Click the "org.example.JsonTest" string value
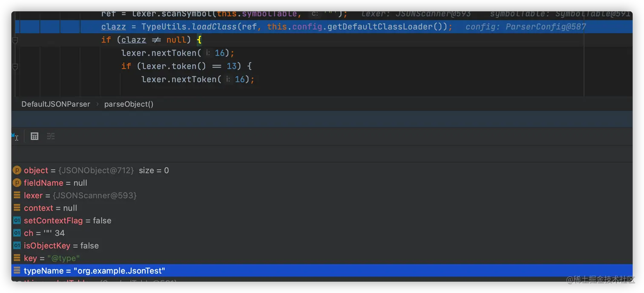Image resolution: width=644 pixels, height=293 pixels. pos(119,270)
